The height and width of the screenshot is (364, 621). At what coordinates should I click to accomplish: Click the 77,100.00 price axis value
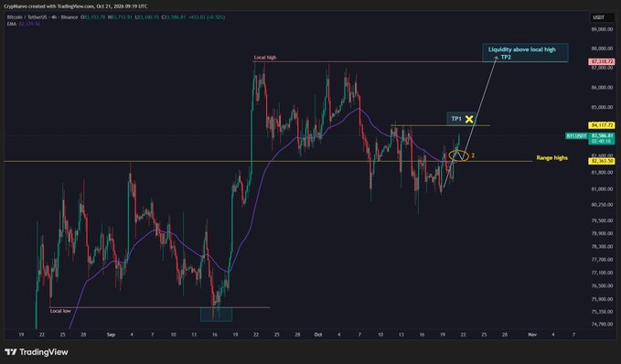point(602,273)
